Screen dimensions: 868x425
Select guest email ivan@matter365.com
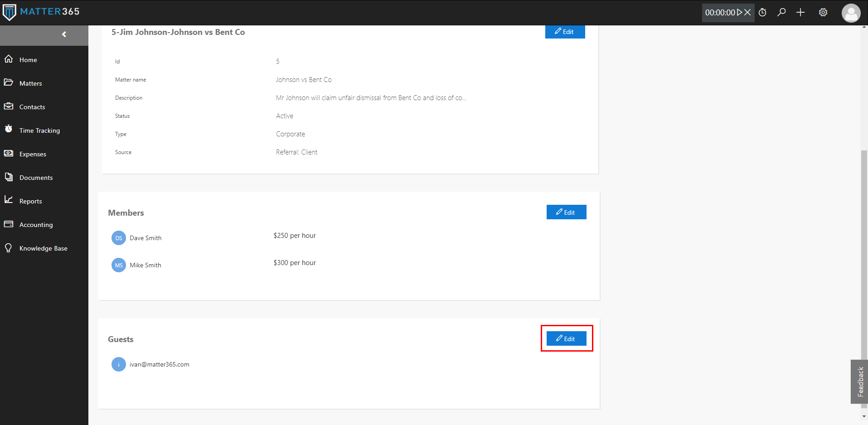click(x=160, y=364)
